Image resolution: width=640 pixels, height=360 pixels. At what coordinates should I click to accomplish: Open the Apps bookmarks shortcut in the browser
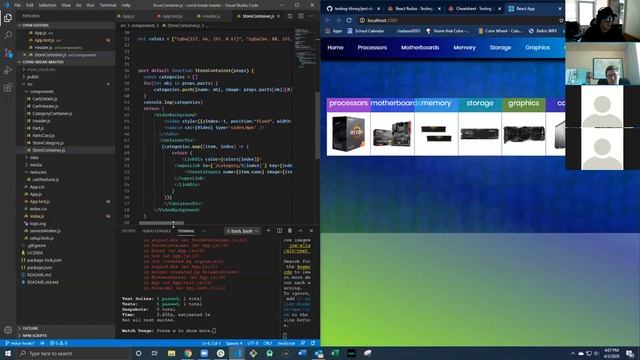pos(334,31)
